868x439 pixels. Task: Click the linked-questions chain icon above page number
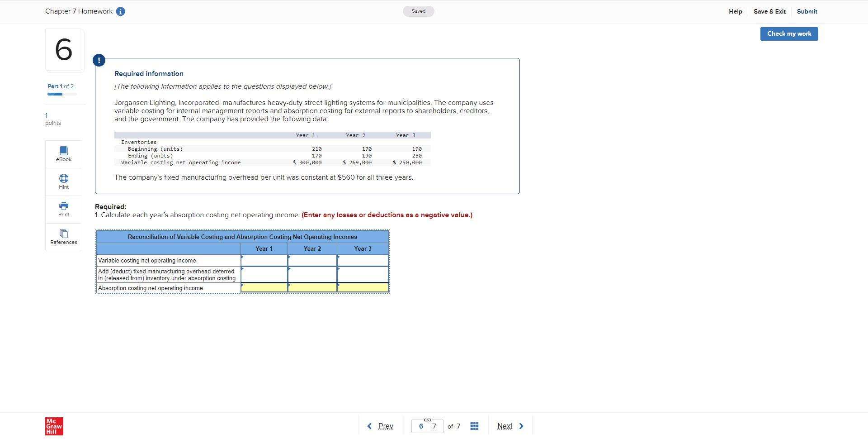coord(427,420)
